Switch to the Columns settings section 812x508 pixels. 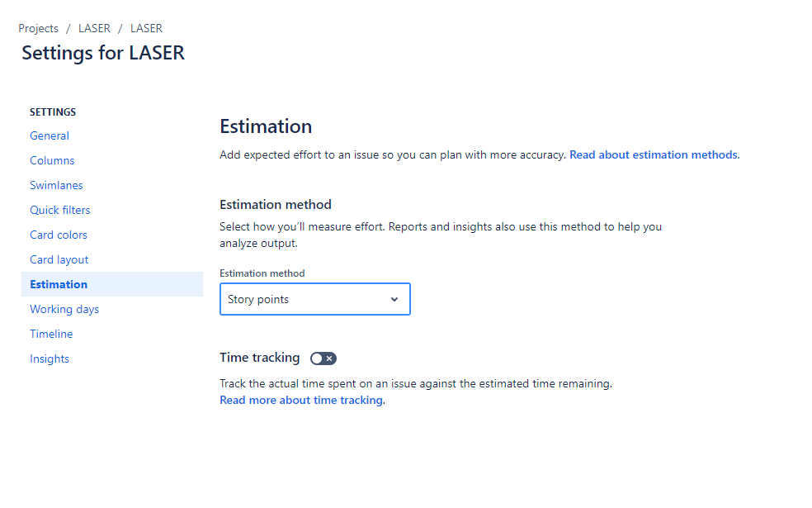[52, 160]
